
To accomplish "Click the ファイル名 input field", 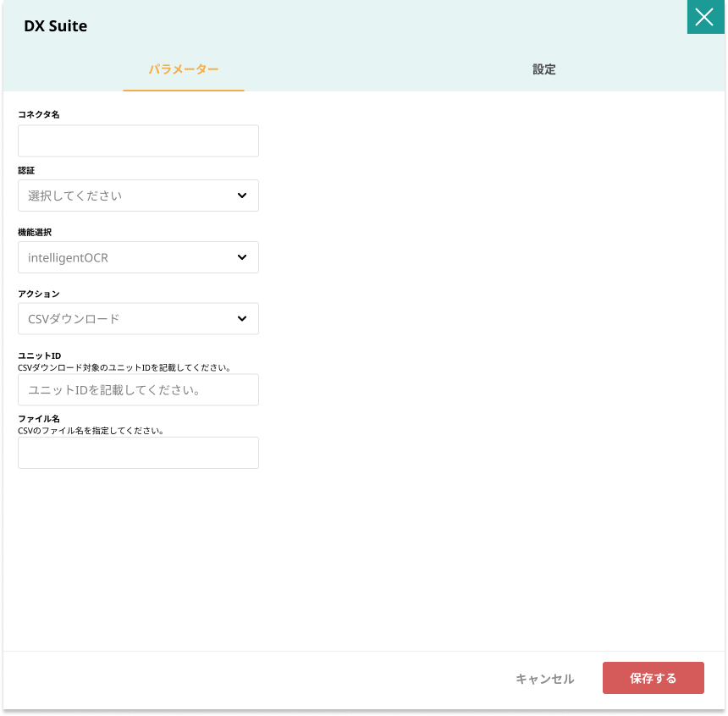I will click(138, 453).
